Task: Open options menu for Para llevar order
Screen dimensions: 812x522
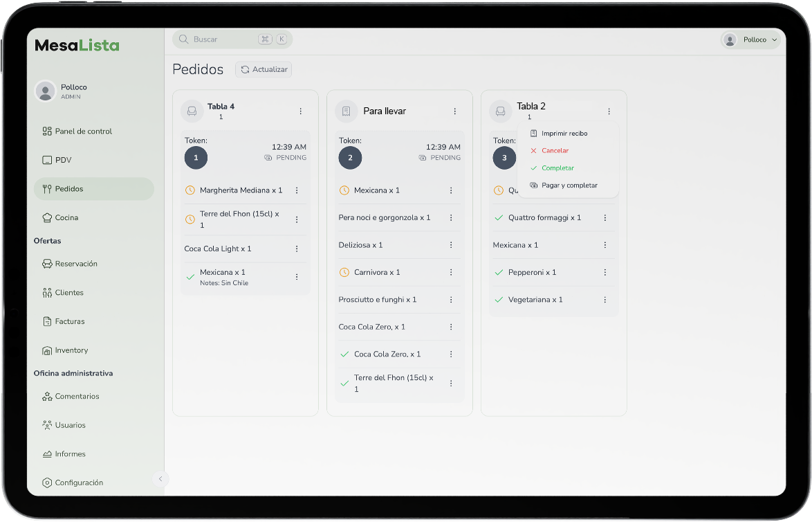Action: pyautogui.click(x=454, y=111)
